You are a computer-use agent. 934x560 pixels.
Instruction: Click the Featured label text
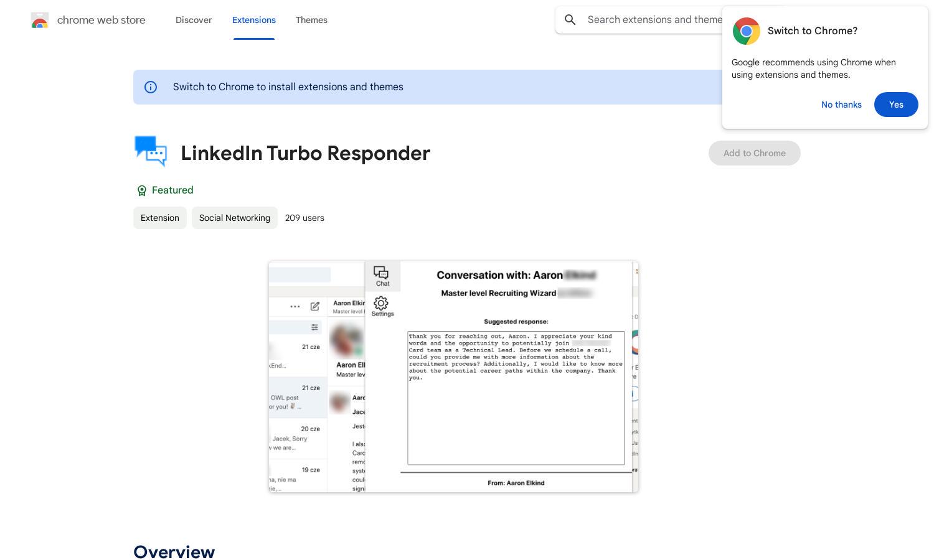click(172, 190)
